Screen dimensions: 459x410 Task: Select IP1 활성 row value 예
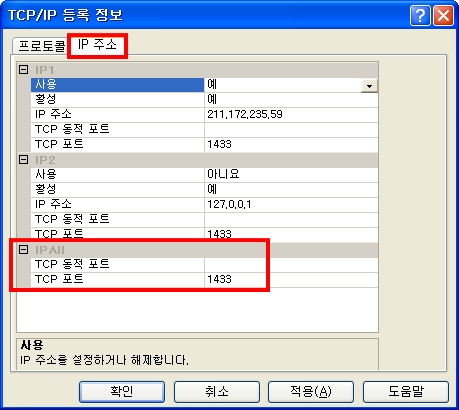(291, 100)
